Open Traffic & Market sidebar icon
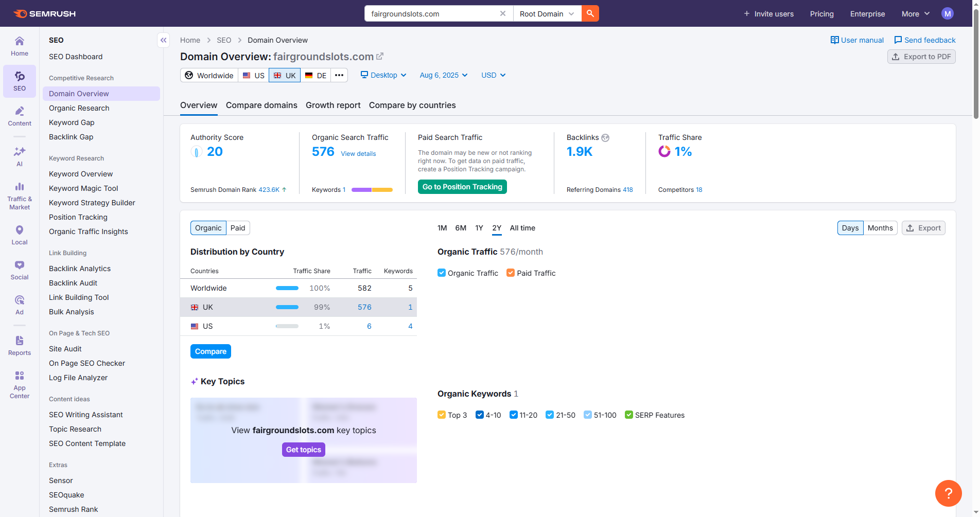This screenshot has height=517, width=980. tap(20, 195)
